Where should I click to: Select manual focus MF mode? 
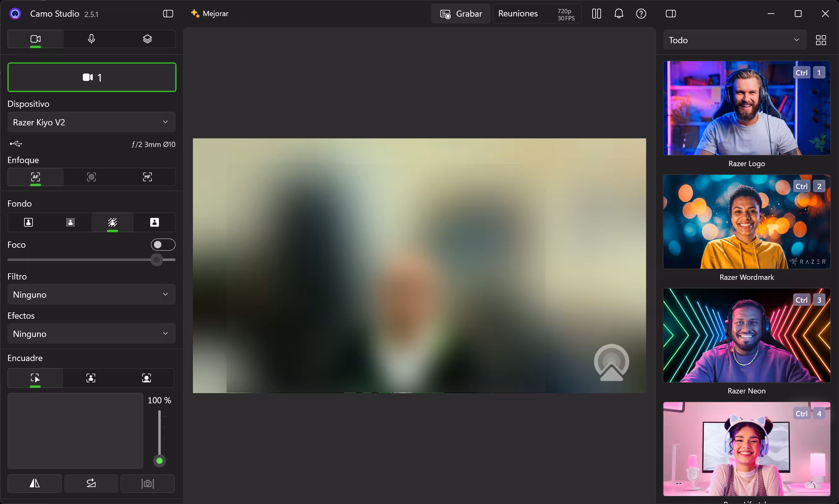147,177
